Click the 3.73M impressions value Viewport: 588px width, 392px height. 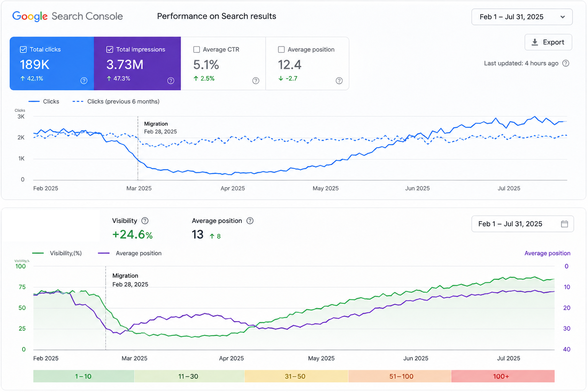(125, 65)
